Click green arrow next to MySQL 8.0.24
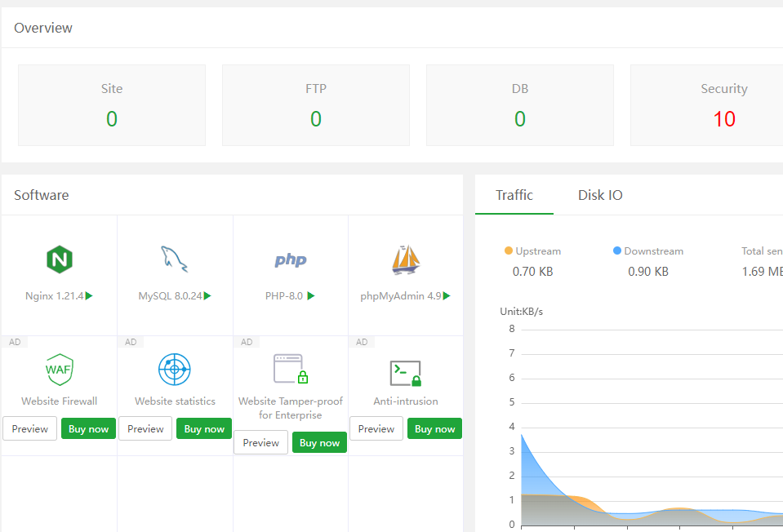Image resolution: width=783 pixels, height=532 pixels. 207,296
